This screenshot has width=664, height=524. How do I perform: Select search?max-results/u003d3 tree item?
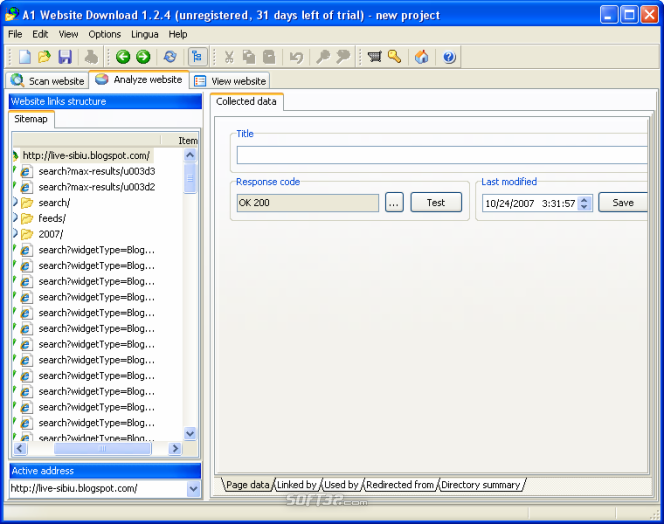click(x=97, y=171)
